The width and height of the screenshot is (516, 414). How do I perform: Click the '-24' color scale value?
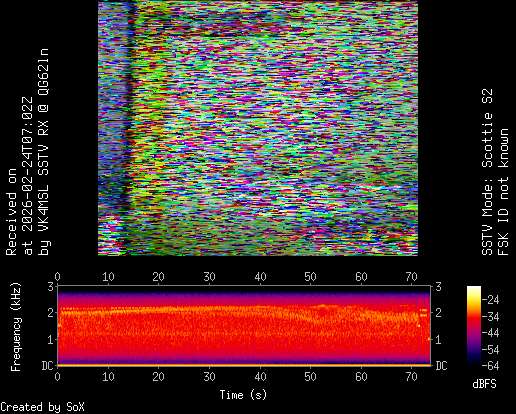click(491, 300)
